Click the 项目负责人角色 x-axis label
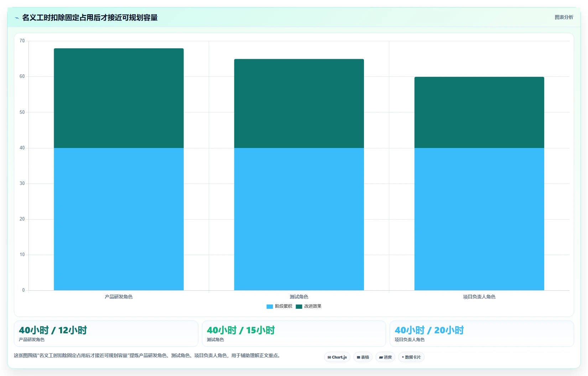Image resolution: width=588 pixels, height=376 pixels. coord(479,297)
